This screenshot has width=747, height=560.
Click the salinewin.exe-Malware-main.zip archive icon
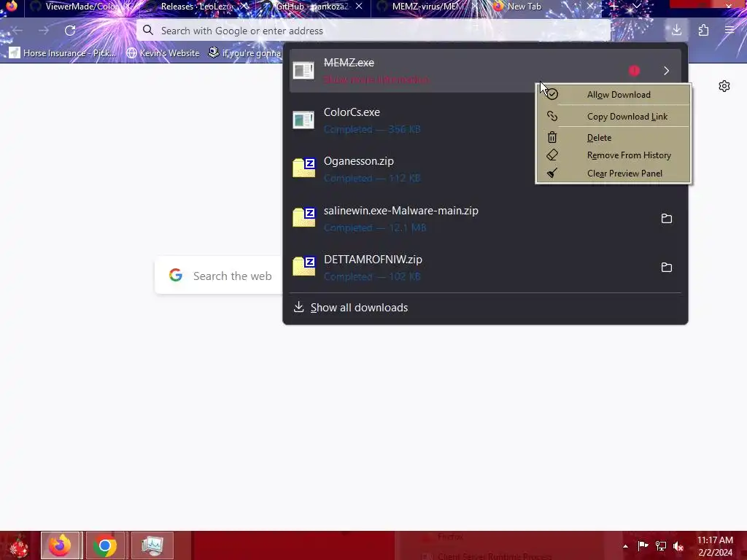303,217
